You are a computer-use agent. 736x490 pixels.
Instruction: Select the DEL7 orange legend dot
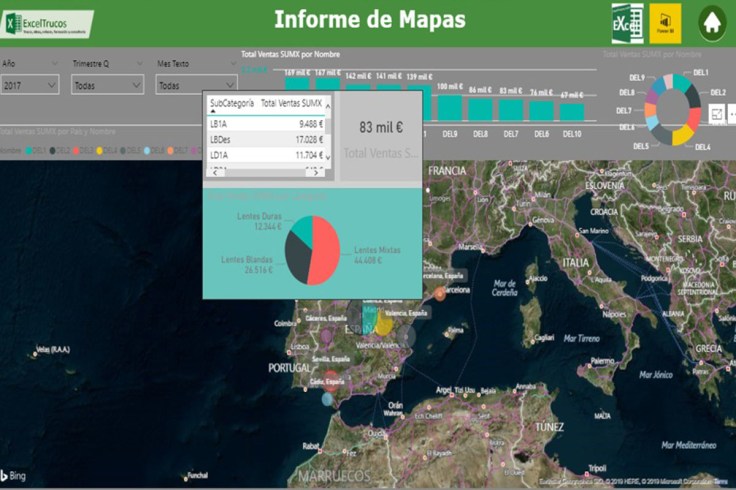pos(170,151)
